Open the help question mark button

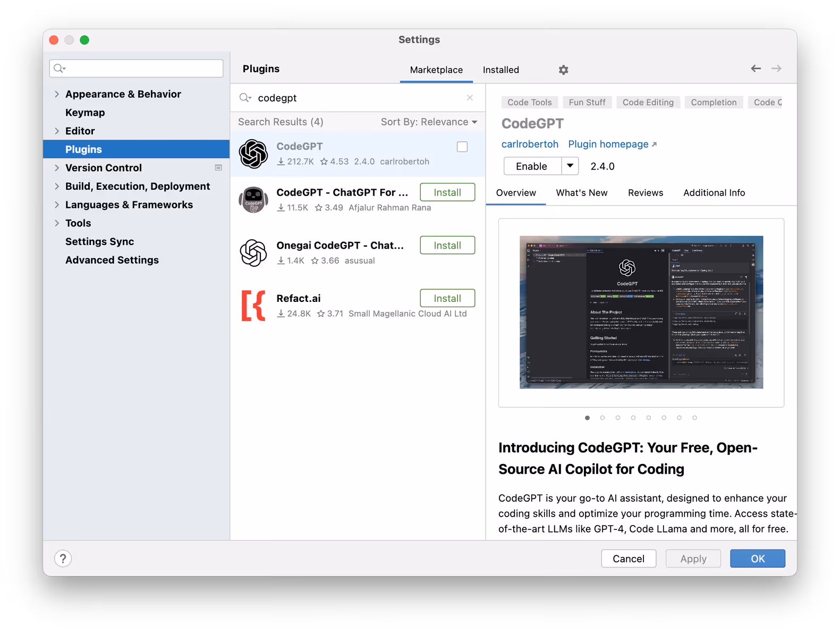63,559
